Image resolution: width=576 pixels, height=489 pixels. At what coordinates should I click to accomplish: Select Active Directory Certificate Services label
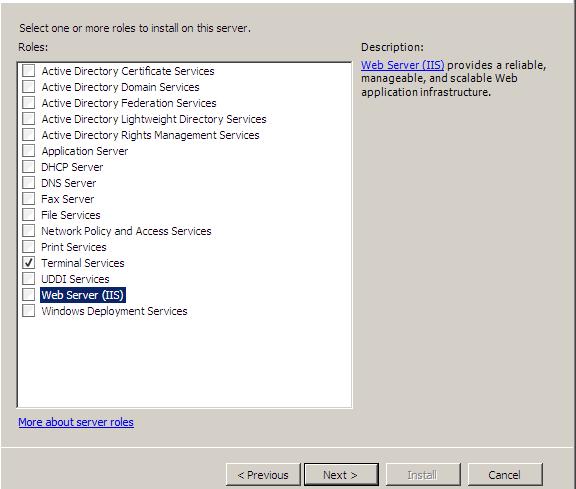point(128,71)
